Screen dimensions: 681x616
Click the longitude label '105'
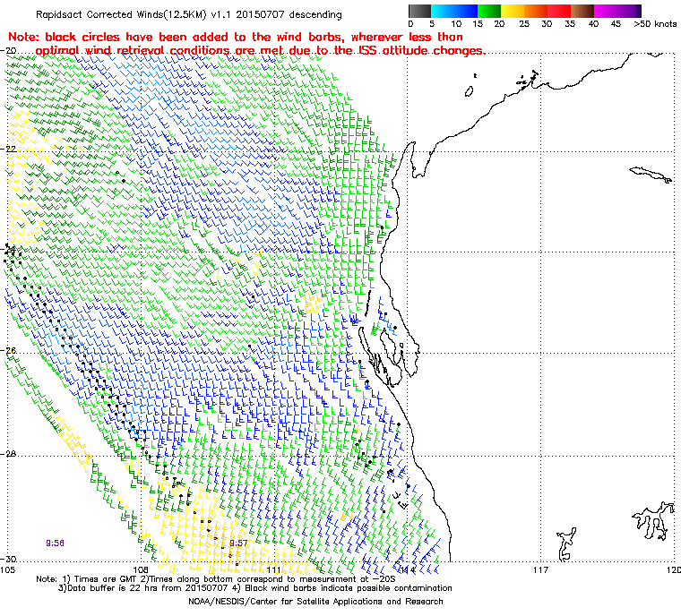point(8,569)
